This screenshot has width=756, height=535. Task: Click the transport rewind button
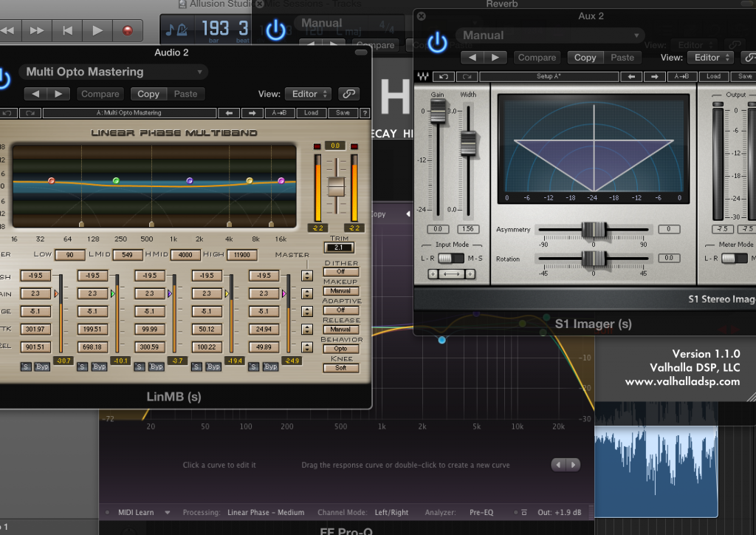pyautogui.click(x=7, y=31)
